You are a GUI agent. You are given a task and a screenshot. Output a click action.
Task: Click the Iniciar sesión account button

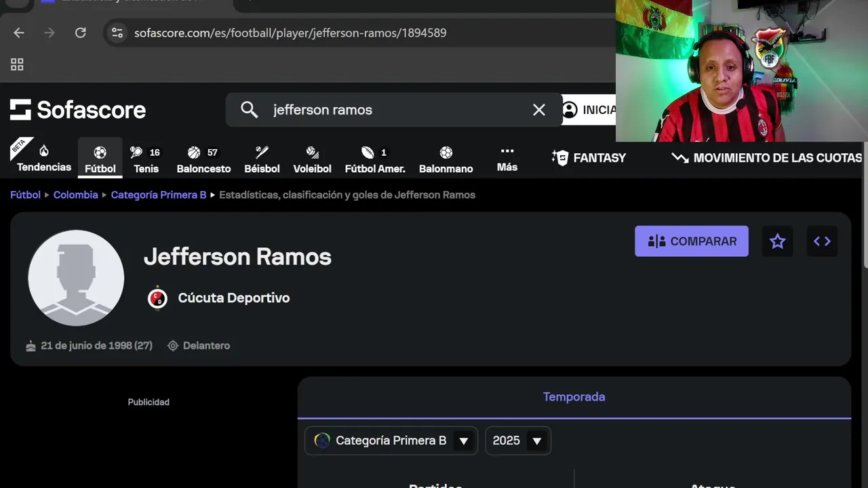[589, 110]
